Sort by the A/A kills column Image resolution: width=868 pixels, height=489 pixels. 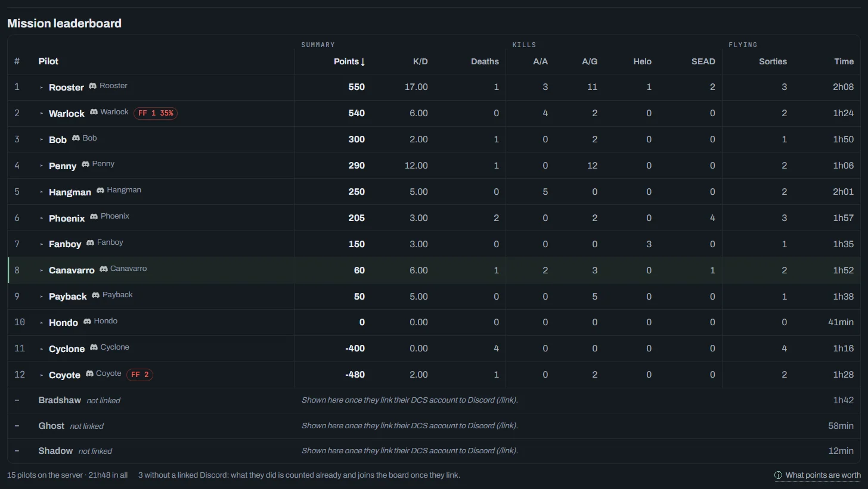540,61
